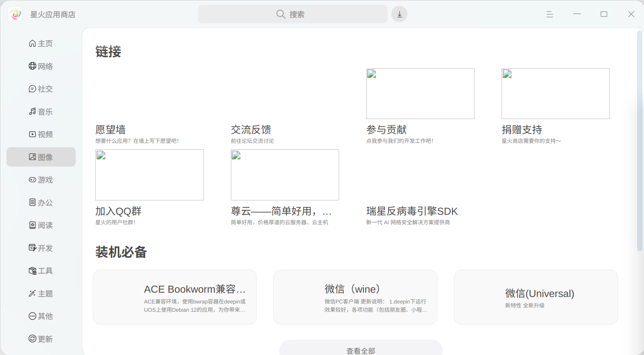Click the 尊云 cloud server thumbnail
Screen dimensions: 644x355
click(285, 175)
